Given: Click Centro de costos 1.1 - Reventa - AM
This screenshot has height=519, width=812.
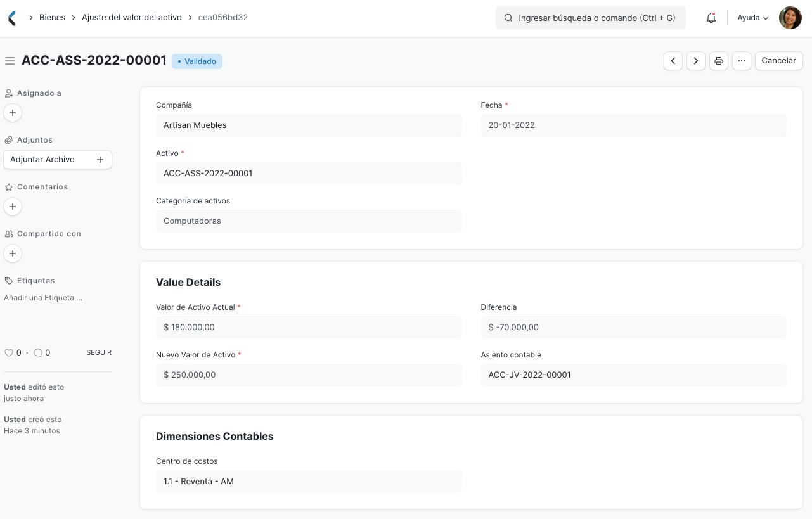Looking at the screenshot, I should coord(309,482).
